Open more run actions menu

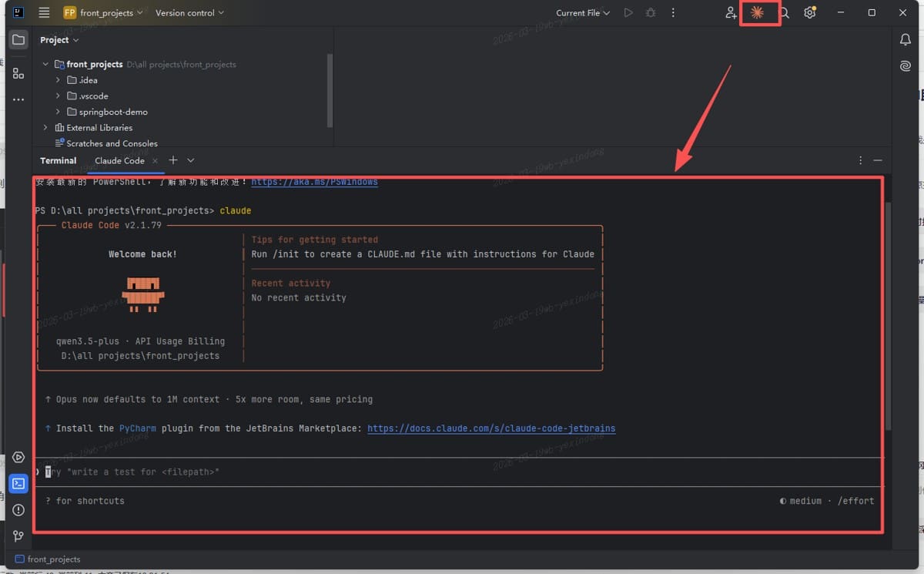pyautogui.click(x=673, y=13)
